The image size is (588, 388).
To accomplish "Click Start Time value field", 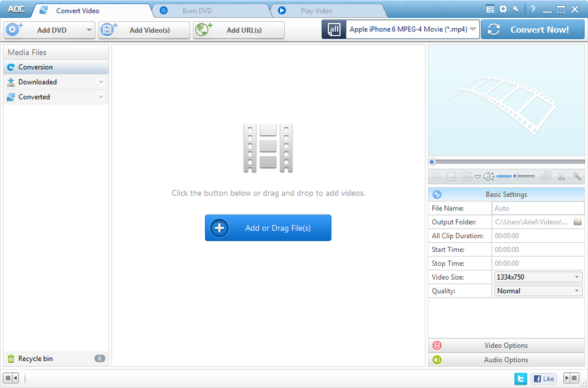I will (x=538, y=249).
